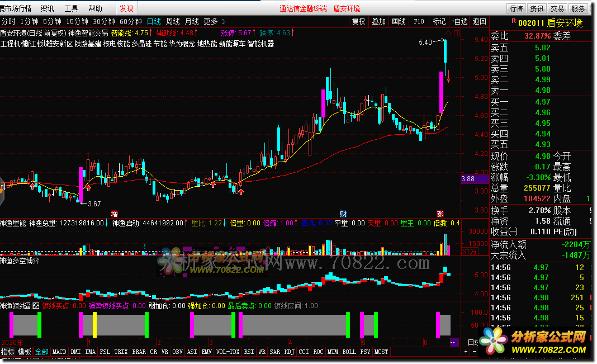Click the 叠加 overlay button
The width and height of the screenshot is (597, 364).
(x=379, y=22)
